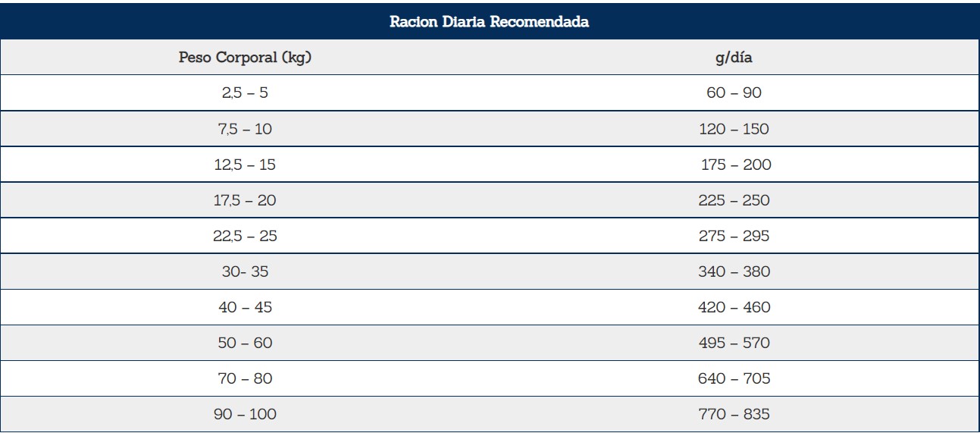Select the 340 – 380 grams cell
The width and height of the screenshot is (980, 433).
(x=734, y=271)
